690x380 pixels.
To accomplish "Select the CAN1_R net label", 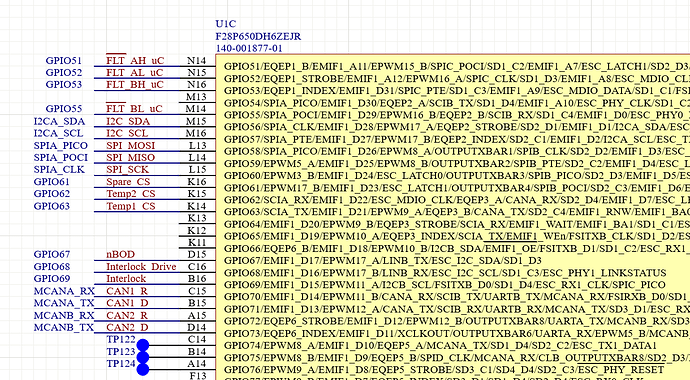I will click(x=127, y=291).
